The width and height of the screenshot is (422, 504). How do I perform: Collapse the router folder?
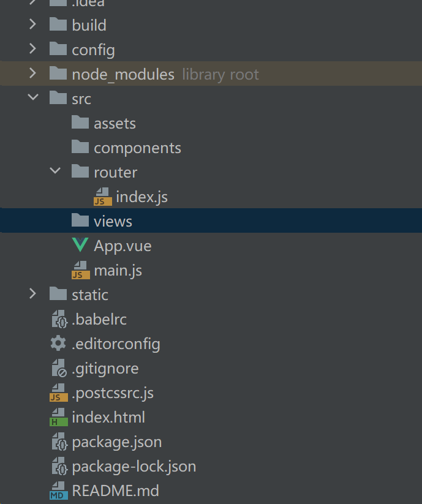[x=55, y=172]
